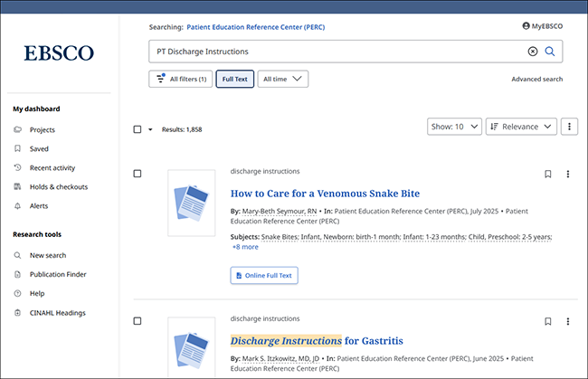Check the Venomous Snake Bite result checkbox

[138, 174]
